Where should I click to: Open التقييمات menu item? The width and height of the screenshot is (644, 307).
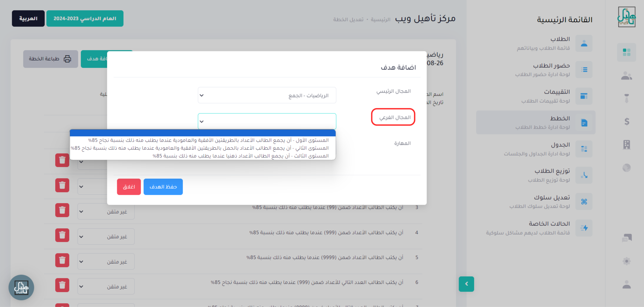536,96
